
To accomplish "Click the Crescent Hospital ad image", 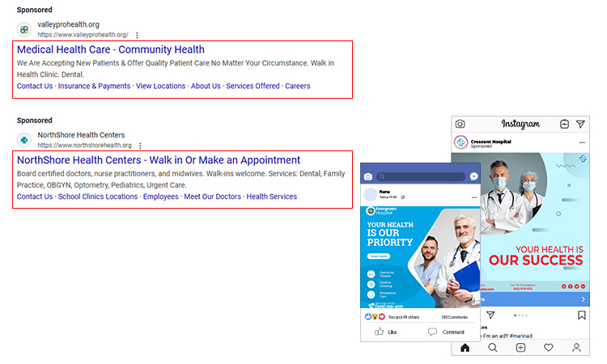I will (536, 222).
